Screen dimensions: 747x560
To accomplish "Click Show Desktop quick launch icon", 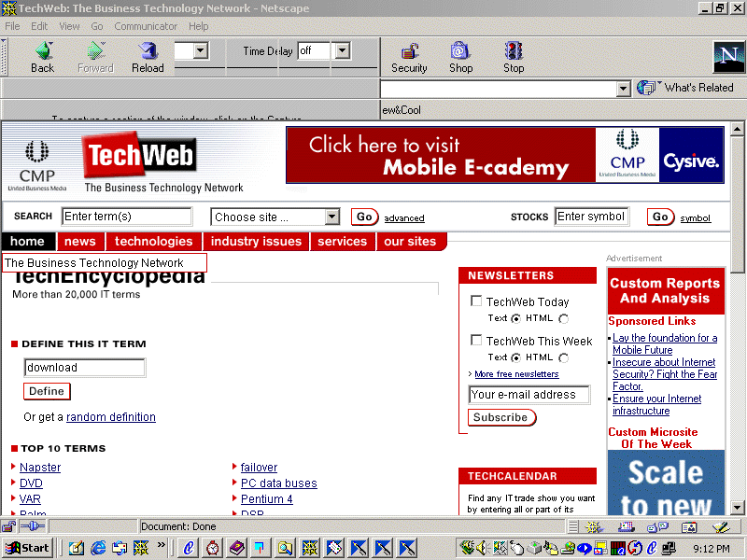I will click(x=77, y=548).
